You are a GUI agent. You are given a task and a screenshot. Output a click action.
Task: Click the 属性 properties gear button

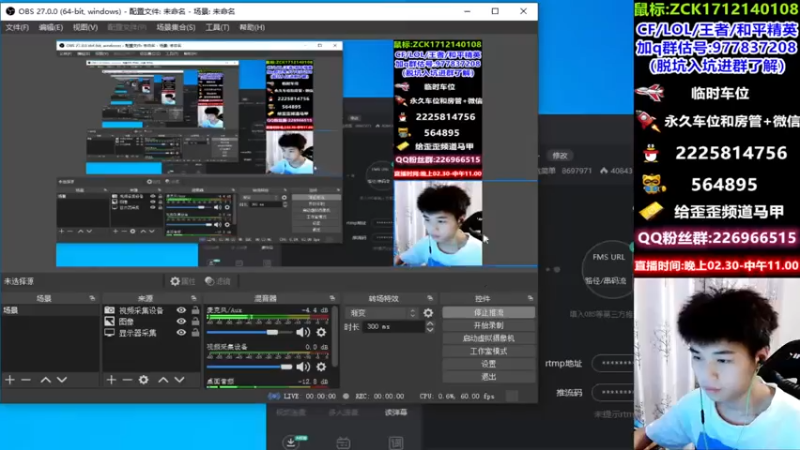[183, 281]
